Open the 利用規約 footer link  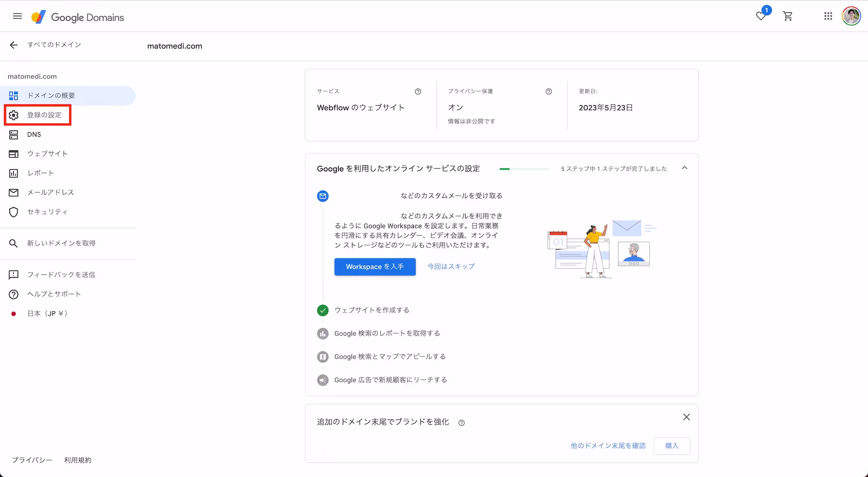pos(78,460)
